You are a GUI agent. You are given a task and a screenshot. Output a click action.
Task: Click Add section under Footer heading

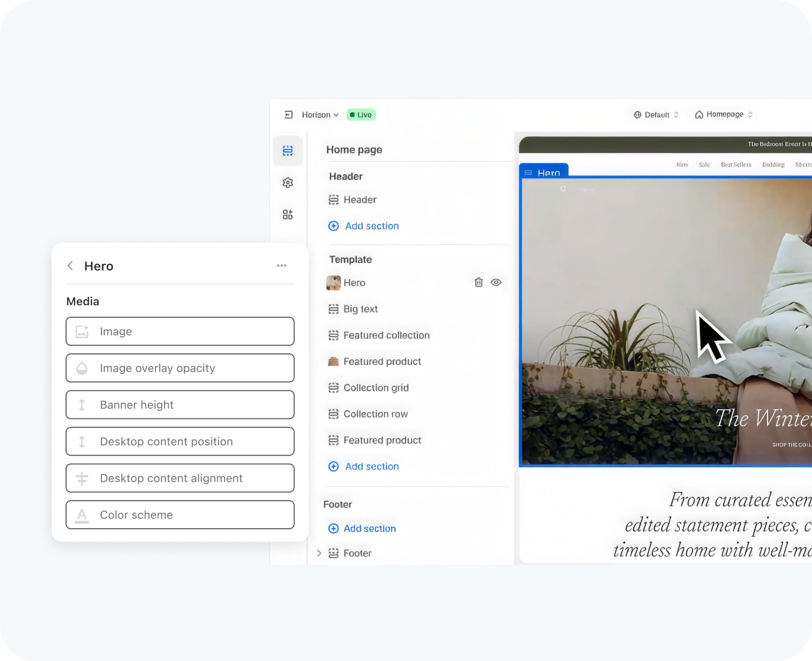pyautogui.click(x=362, y=529)
